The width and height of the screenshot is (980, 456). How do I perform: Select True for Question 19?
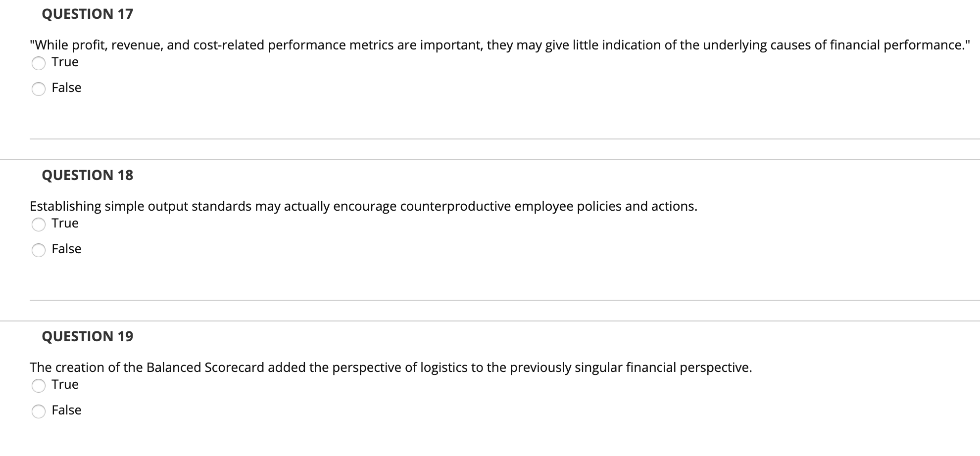click(39, 386)
